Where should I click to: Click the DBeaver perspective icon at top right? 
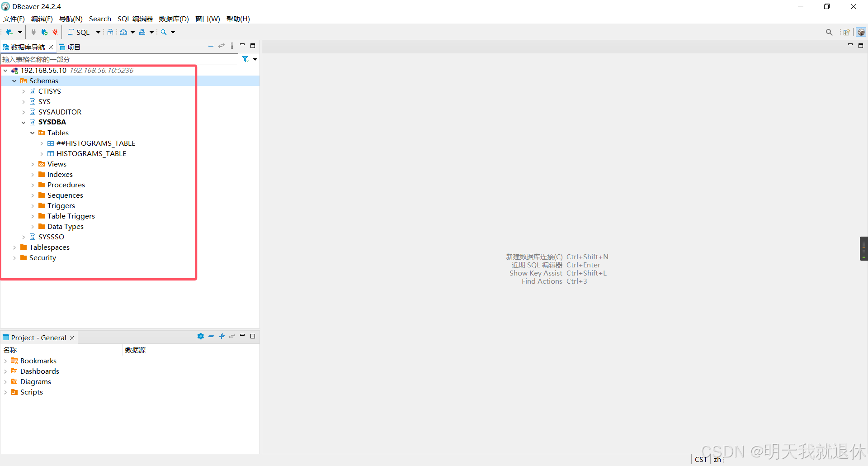point(861,32)
